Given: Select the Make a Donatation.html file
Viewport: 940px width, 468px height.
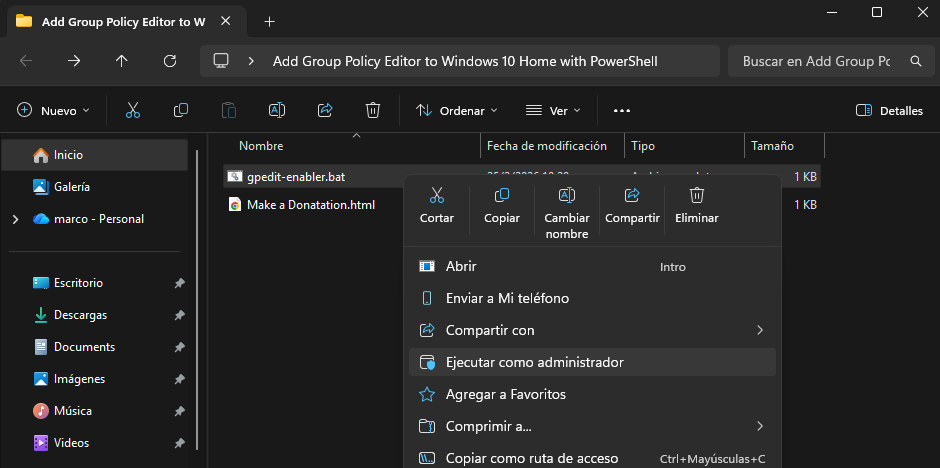Looking at the screenshot, I should click(x=310, y=204).
